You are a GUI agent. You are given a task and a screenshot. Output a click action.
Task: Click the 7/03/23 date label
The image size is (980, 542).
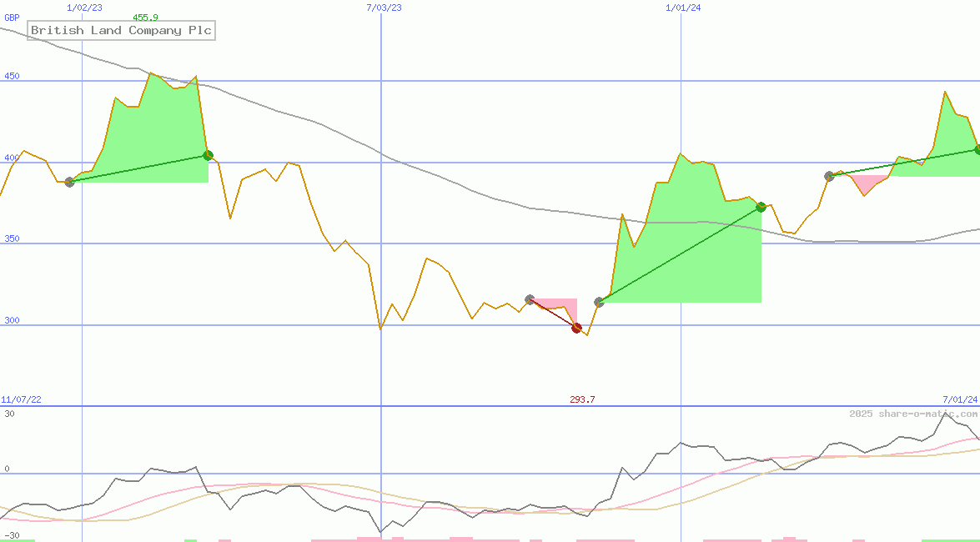[384, 8]
